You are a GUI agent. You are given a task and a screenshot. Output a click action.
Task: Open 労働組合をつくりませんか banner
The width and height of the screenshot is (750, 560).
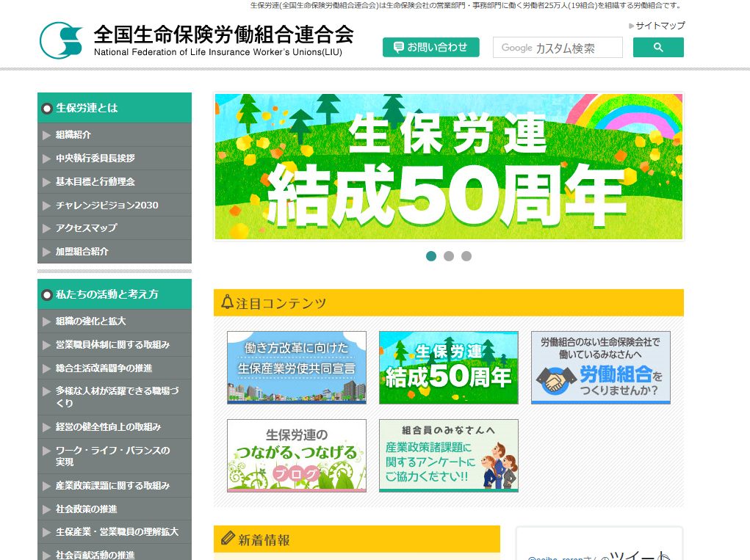click(601, 368)
